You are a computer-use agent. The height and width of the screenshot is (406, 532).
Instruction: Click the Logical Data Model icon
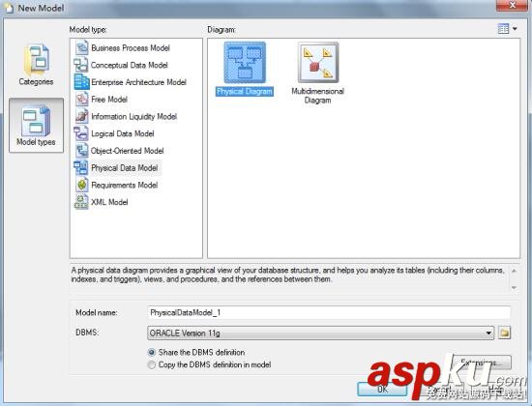(81, 133)
